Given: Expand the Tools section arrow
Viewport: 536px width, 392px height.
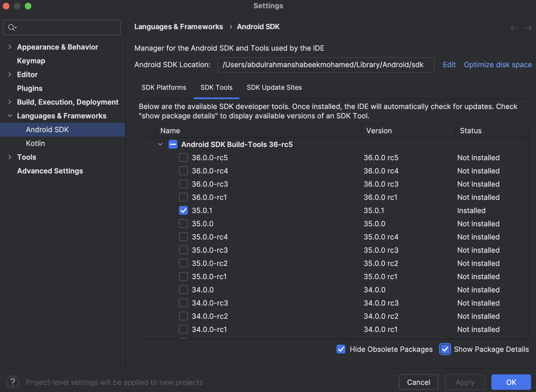Looking at the screenshot, I should click(10, 157).
